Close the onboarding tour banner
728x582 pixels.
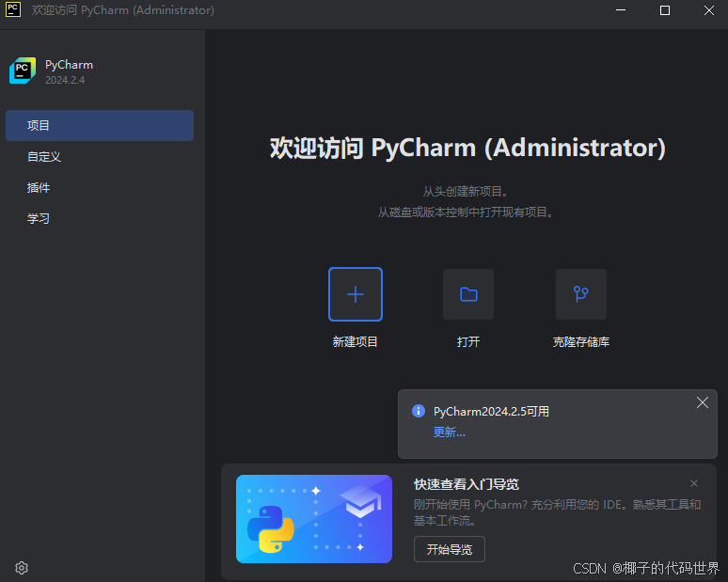click(694, 483)
